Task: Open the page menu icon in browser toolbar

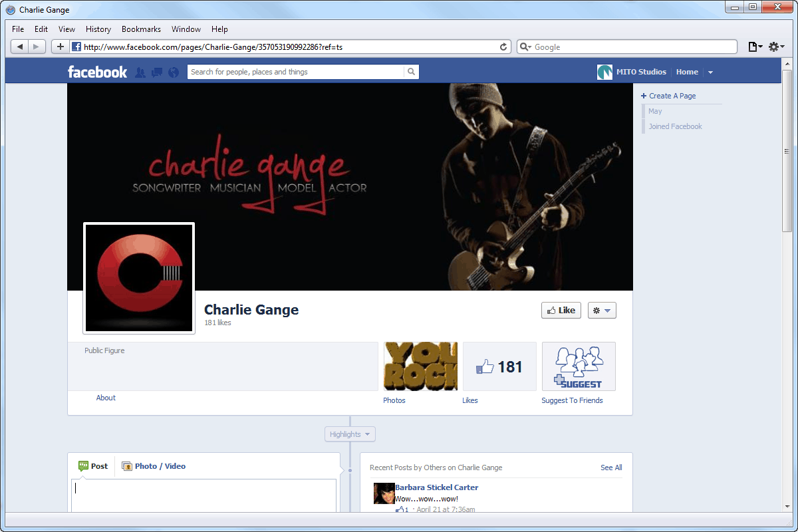Action: pyautogui.click(x=755, y=47)
